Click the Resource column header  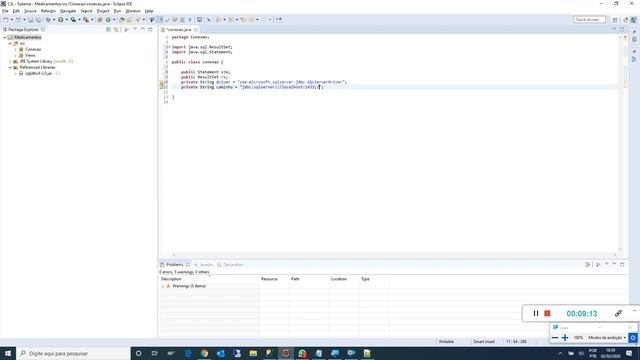tap(274, 279)
